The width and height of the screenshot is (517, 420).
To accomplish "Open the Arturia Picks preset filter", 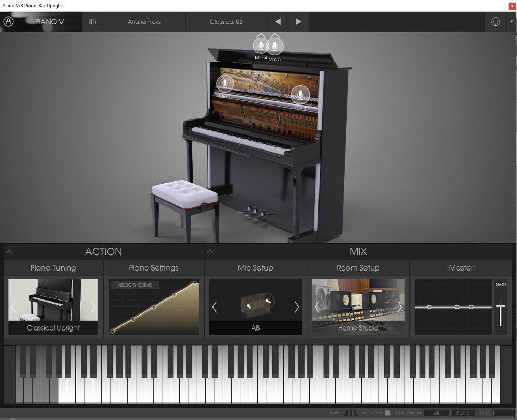I will tap(144, 22).
